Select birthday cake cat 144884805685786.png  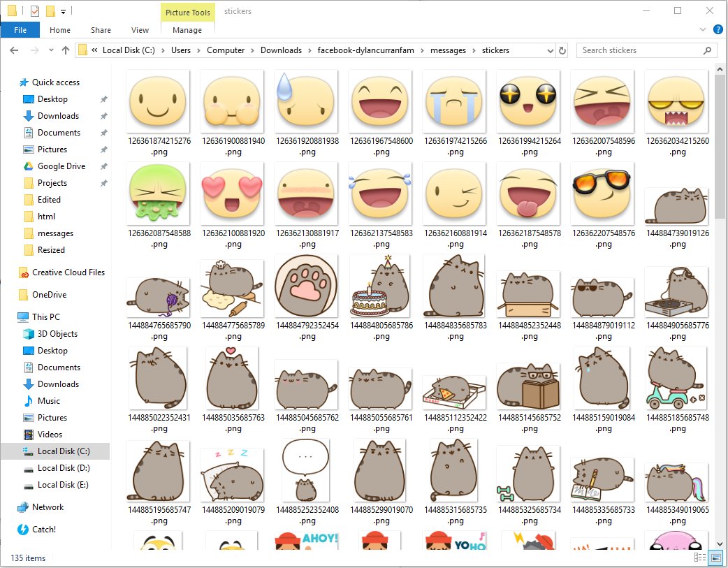tap(381, 286)
